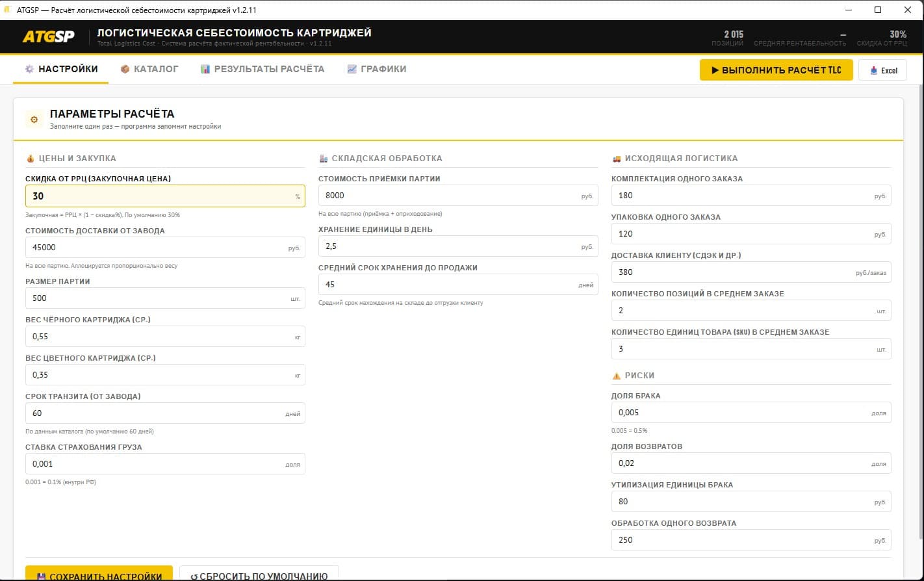Open the Результаты расчёта tab
Viewport: 924px width, 581px height.
coord(263,69)
